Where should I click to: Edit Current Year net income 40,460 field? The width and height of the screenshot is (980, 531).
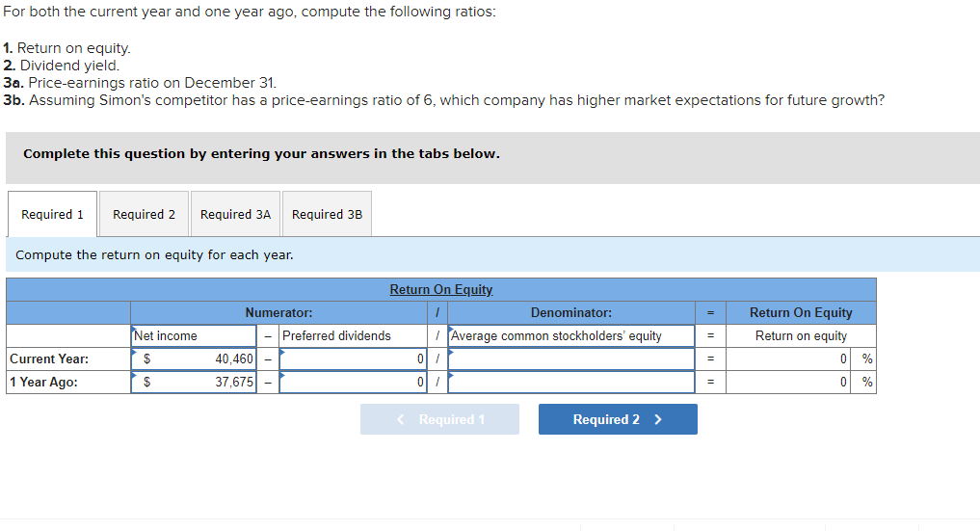pos(193,358)
